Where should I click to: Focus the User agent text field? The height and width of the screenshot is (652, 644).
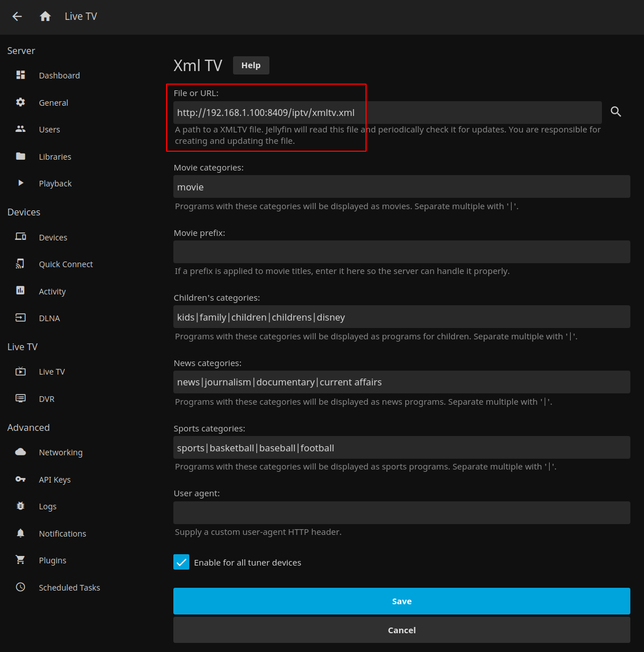401,513
